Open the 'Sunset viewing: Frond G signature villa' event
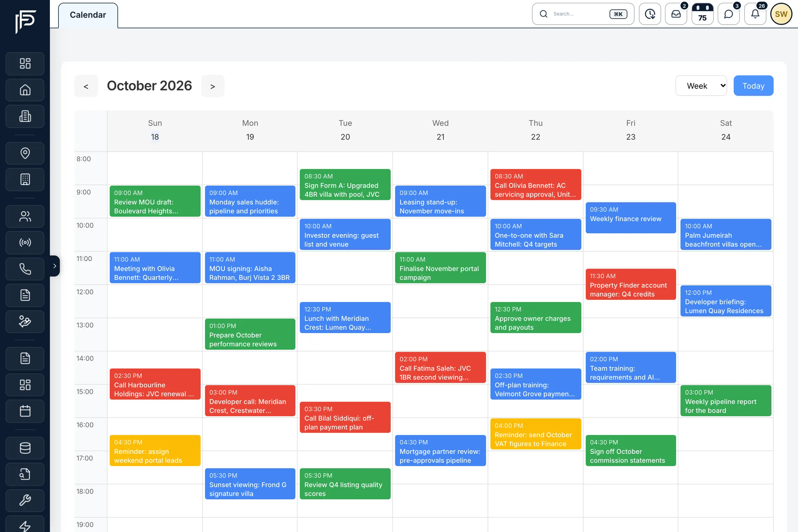Viewport: 798px width, 532px height. [250, 484]
